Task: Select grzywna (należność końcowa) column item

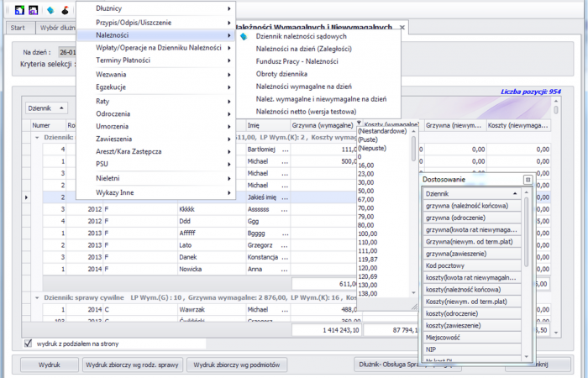Action: click(472, 206)
